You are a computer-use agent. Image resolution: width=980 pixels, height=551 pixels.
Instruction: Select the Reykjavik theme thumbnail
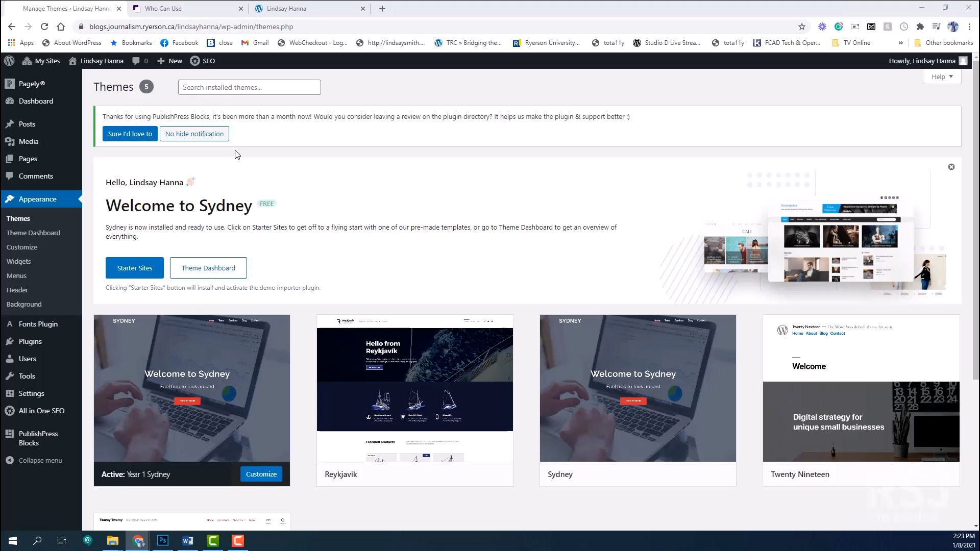pos(415,388)
